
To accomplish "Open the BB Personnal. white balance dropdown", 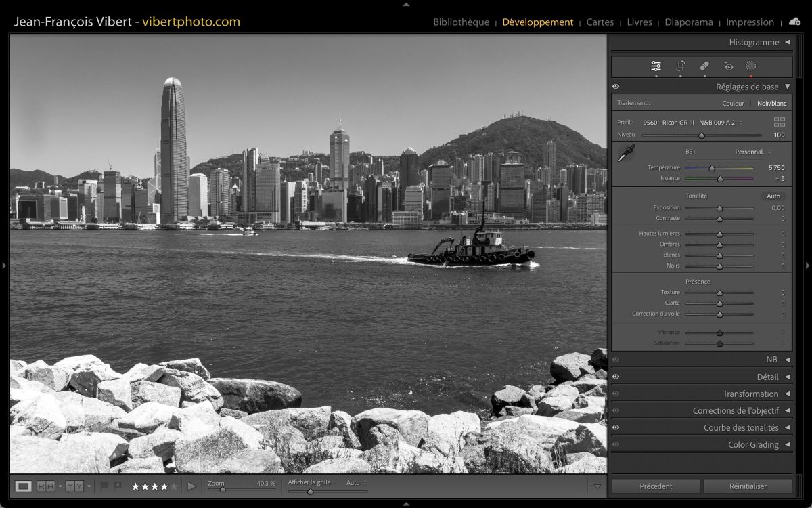I will (752, 152).
